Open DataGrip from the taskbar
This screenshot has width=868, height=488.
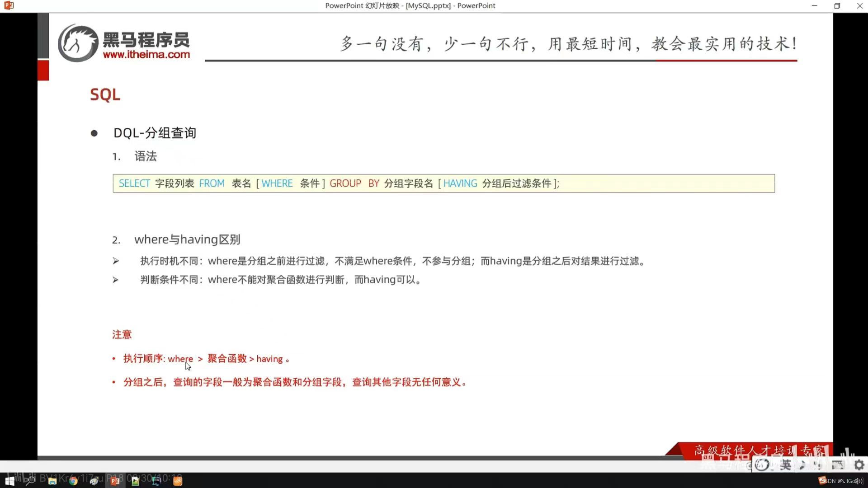(156, 481)
